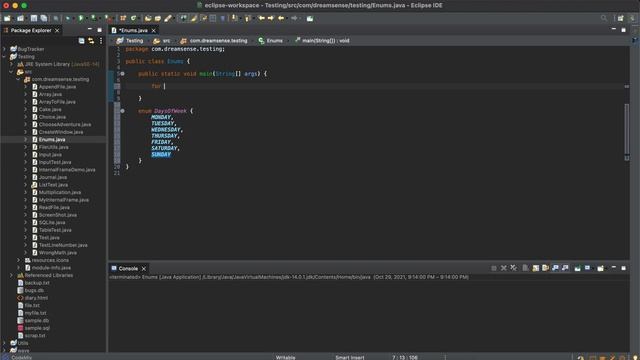Screen dimensions: 640x360
Task: Toggle Mark Occurrences toolbar button
Action: click(x=193, y=18)
